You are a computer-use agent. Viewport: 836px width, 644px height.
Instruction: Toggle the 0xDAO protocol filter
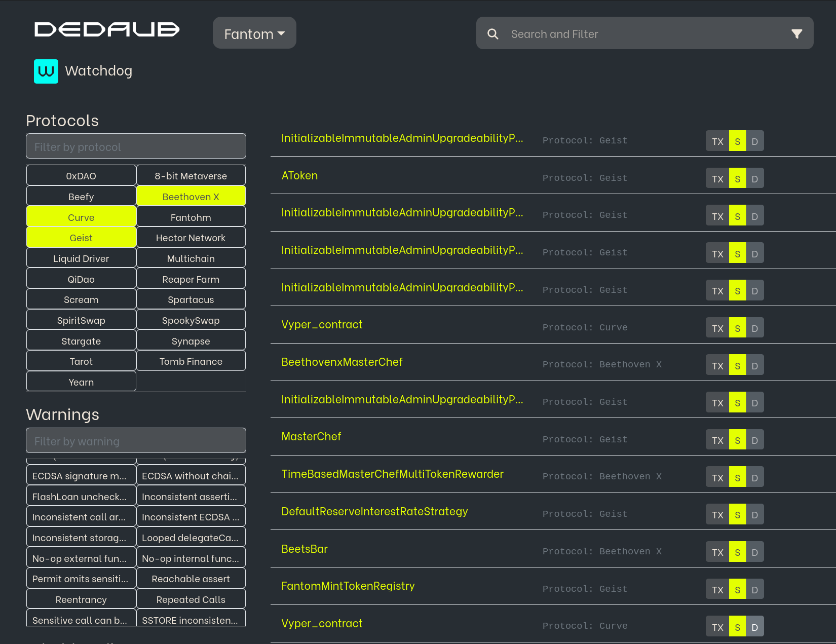81,176
